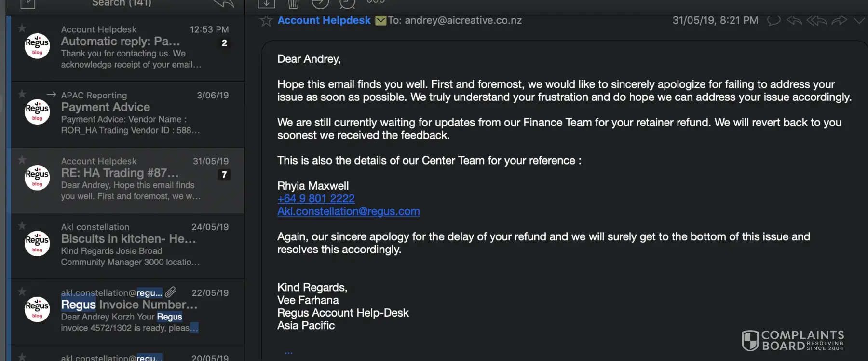868x361 pixels.
Task: Star the Biscuits in kitchen email
Action: [22, 226]
